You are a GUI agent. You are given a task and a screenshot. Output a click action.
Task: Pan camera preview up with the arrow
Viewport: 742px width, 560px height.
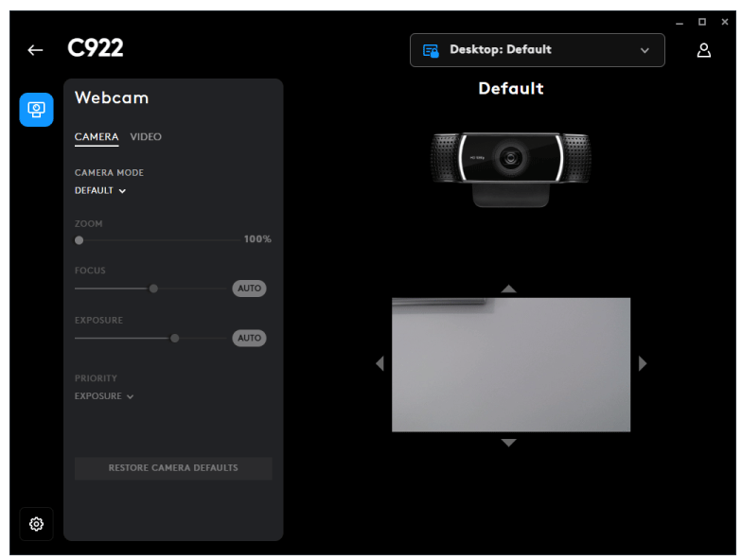click(508, 289)
